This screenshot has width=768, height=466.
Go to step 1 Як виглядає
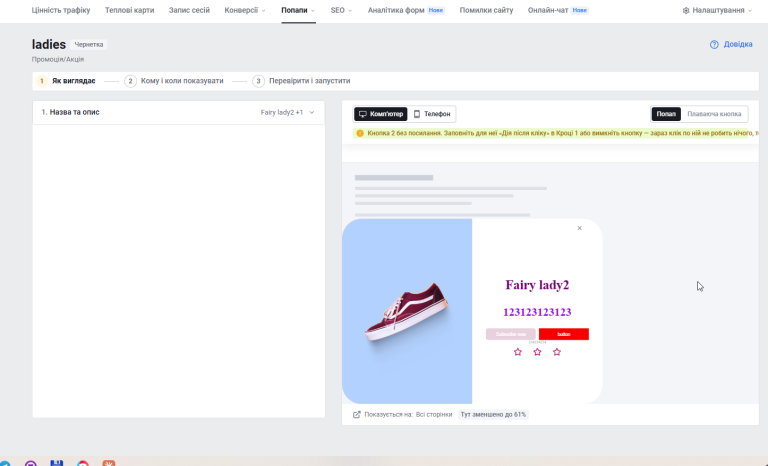coord(66,81)
